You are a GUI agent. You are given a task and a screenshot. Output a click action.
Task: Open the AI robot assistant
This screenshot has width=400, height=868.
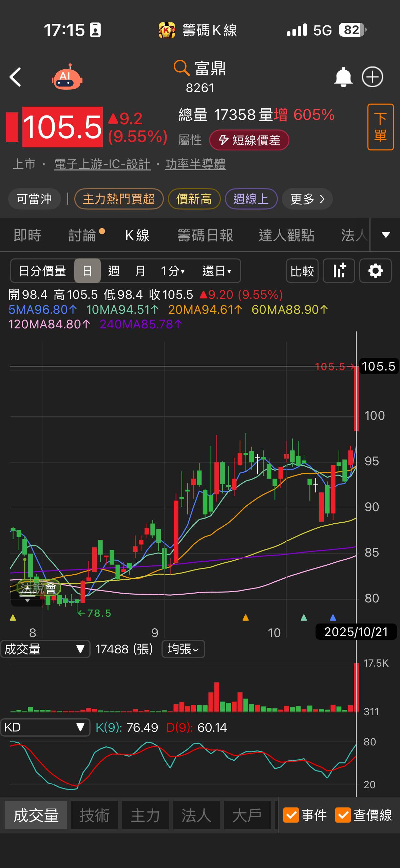67,77
